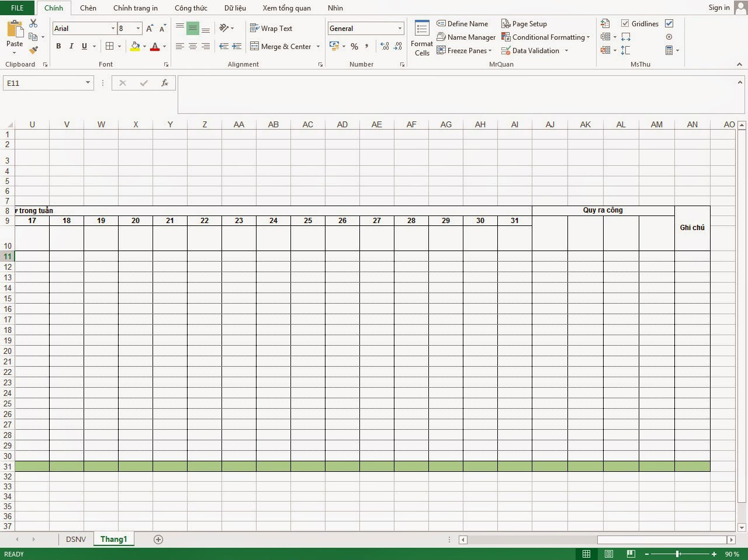Viewport: 748px width, 560px height.
Task: Switch to the DSNV sheet tab
Action: [x=75, y=539]
